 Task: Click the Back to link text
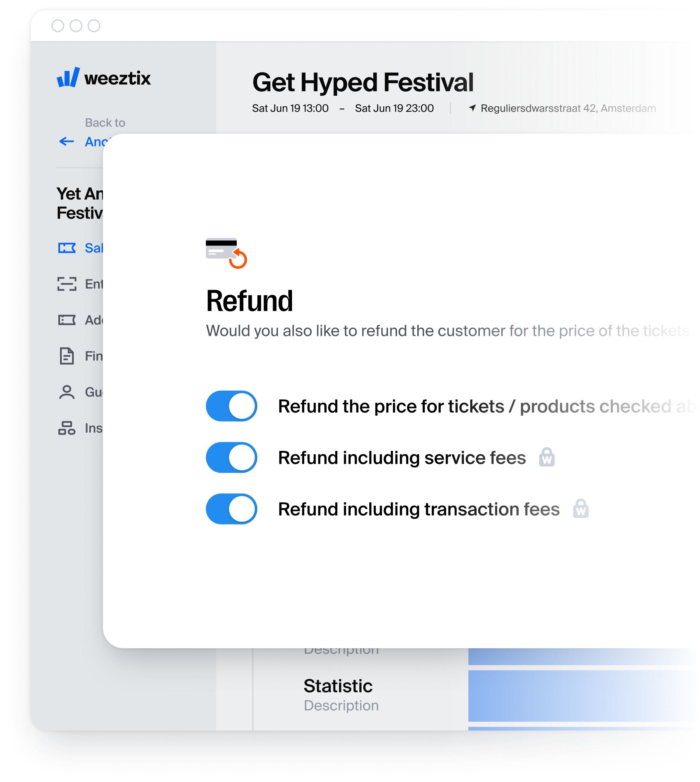coord(105,123)
